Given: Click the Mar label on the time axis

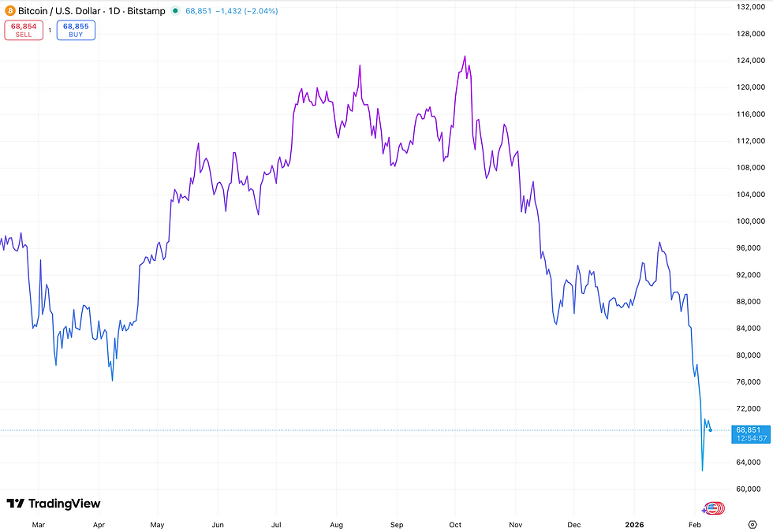Looking at the screenshot, I should click(x=39, y=525).
